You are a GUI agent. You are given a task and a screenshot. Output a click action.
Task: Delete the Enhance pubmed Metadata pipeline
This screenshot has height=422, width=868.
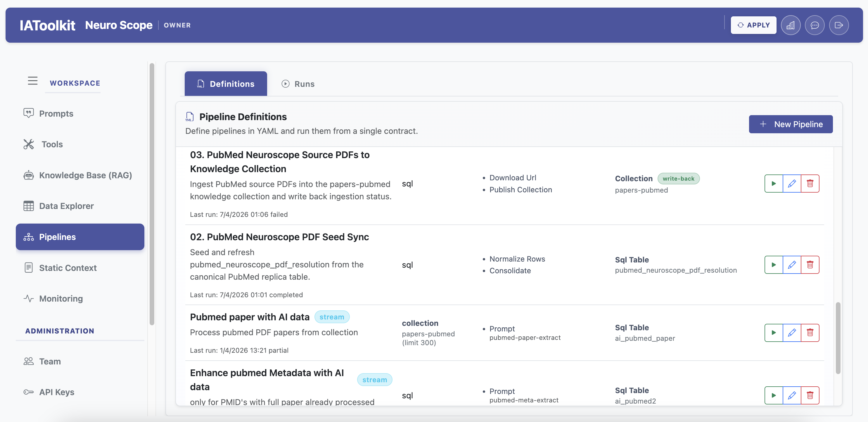(x=811, y=395)
